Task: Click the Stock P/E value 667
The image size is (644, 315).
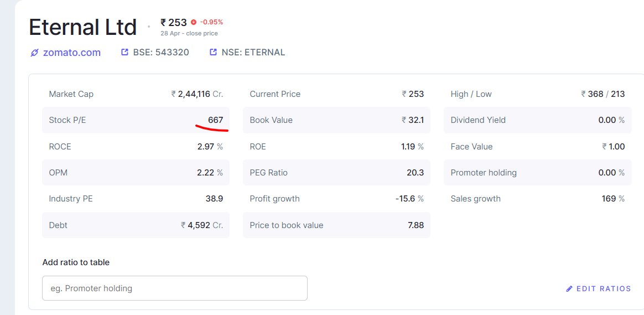Action: coord(216,120)
